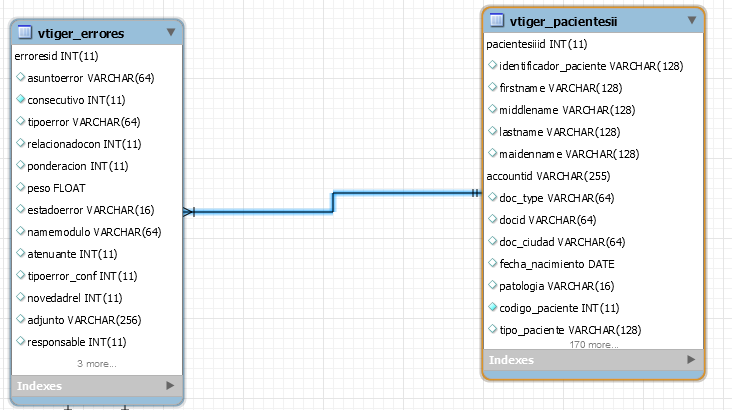Viewport: 732px width, 410px height.
Task: Select the tipo_paciente VARCHAR(128) text
Action: pyautogui.click(x=570, y=330)
